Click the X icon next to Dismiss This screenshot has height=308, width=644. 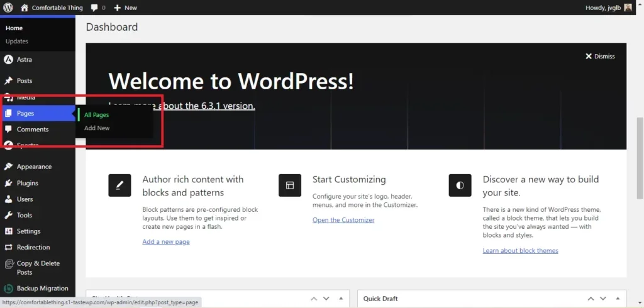coord(589,57)
